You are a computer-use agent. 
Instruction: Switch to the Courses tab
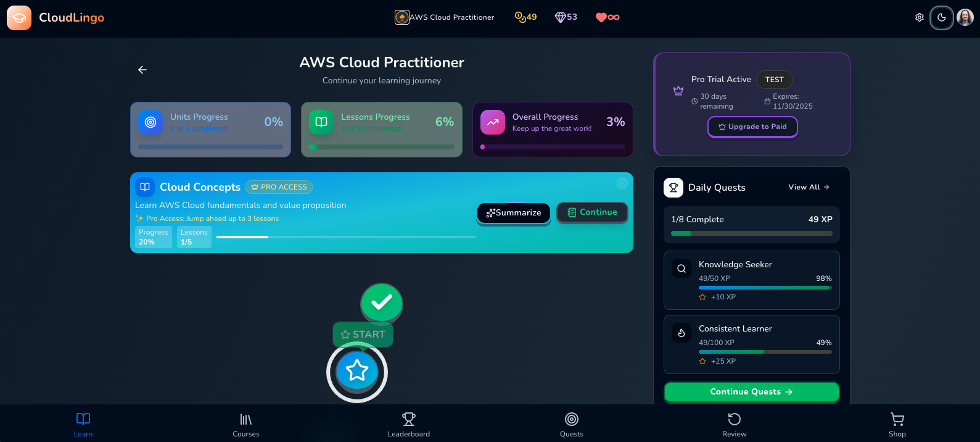[246, 425]
